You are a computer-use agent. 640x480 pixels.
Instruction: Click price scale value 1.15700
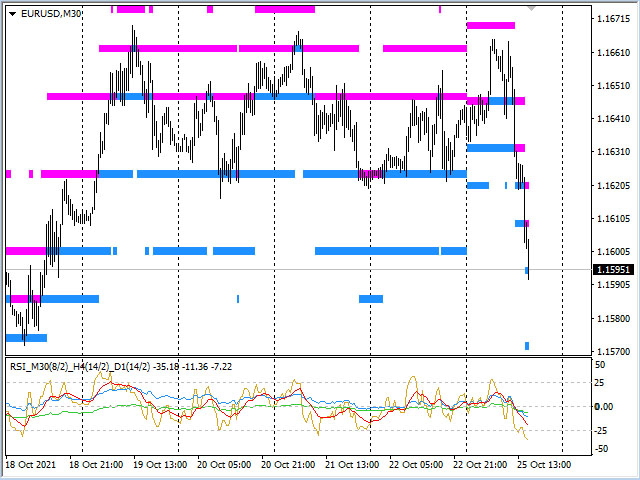(x=613, y=351)
